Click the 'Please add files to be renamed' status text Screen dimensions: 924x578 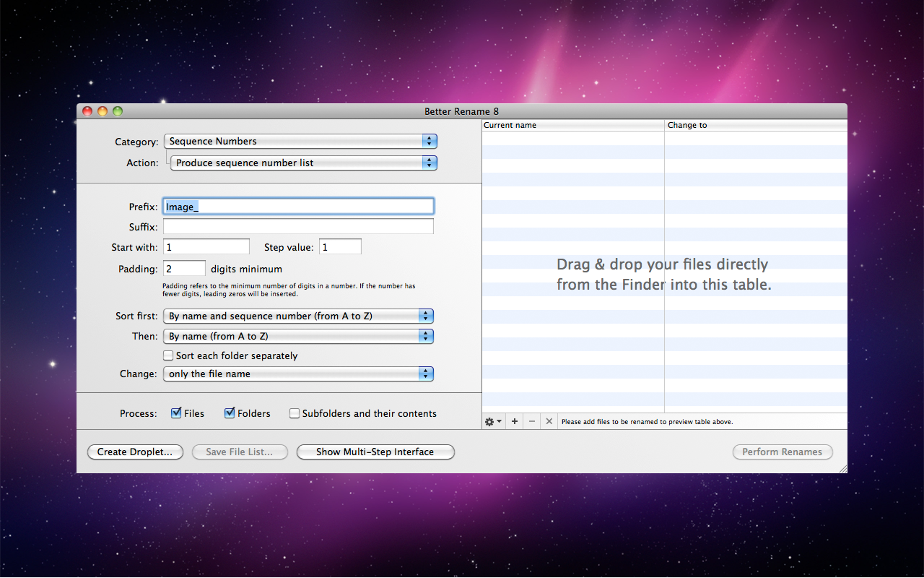click(x=648, y=421)
